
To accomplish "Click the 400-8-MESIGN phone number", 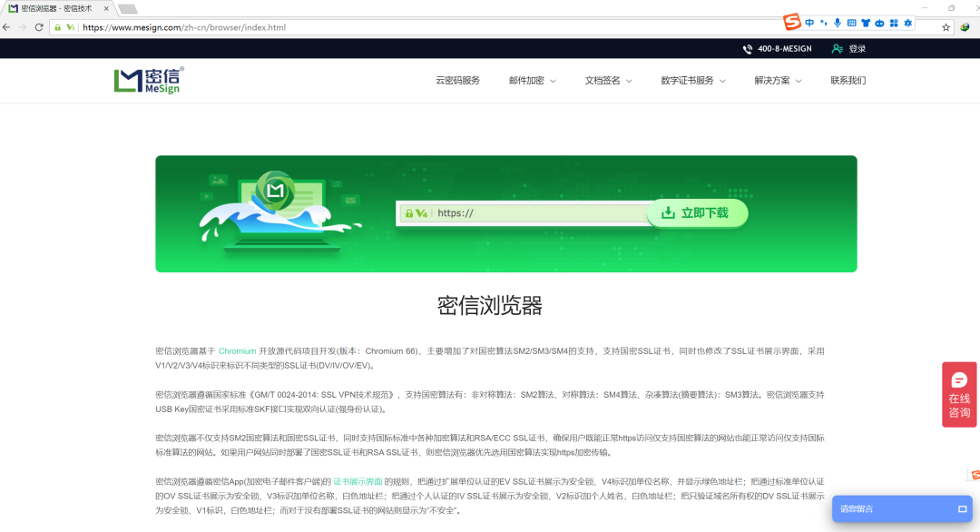I will (x=784, y=49).
